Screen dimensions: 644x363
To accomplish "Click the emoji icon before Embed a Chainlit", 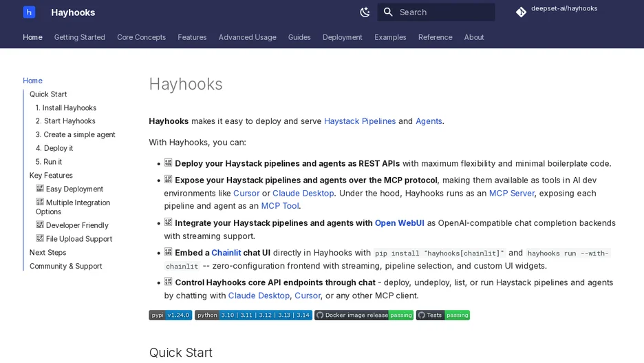I will (168, 251).
